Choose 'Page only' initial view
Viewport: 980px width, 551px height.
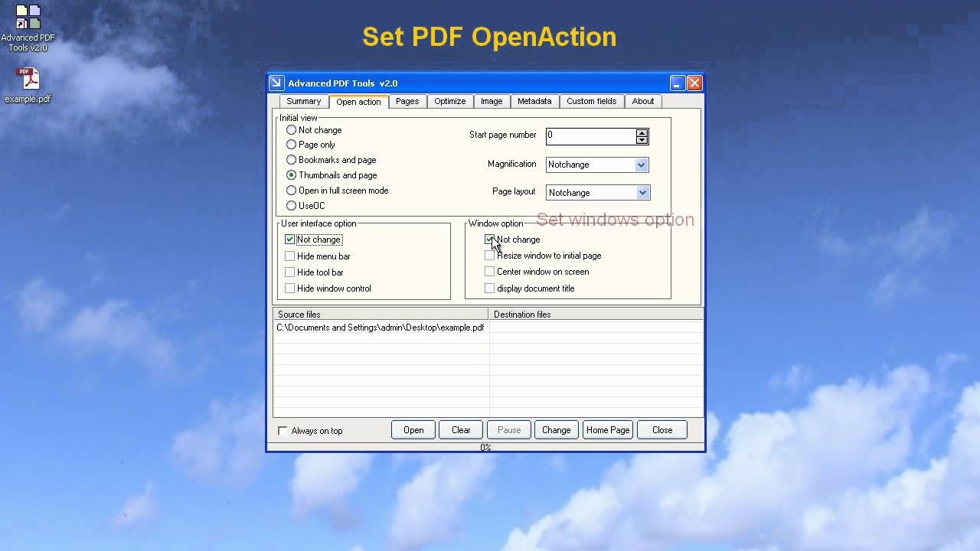click(x=291, y=145)
